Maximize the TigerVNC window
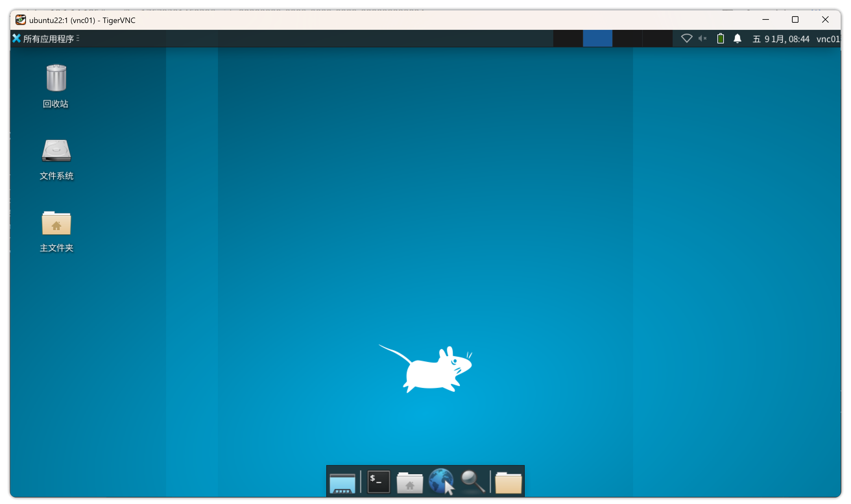The height and width of the screenshot is (504, 851). tap(795, 20)
